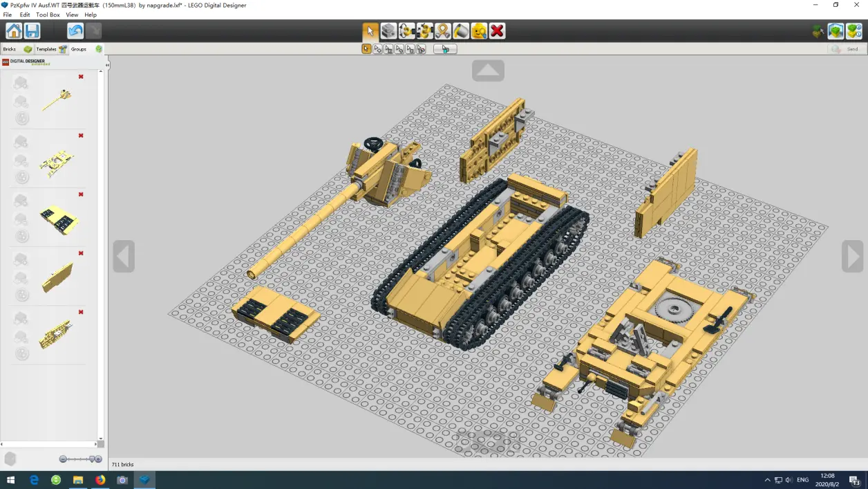
Task: Open File Explorer from taskbar
Action: [x=78, y=480]
